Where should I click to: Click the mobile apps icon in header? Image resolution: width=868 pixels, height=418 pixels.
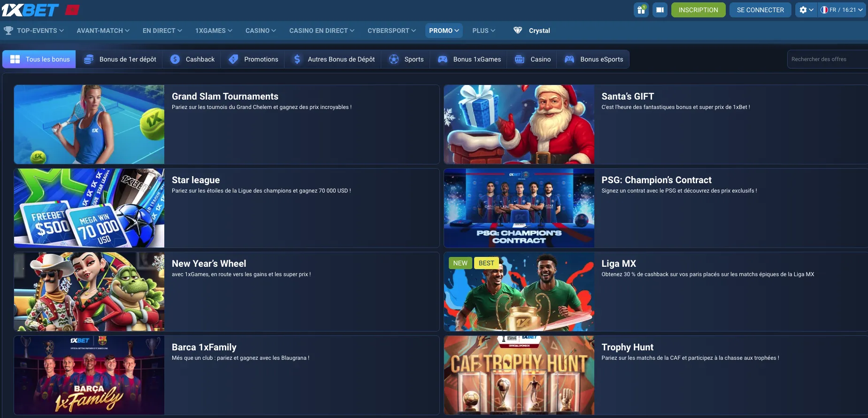pyautogui.click(x=660, y=10)
